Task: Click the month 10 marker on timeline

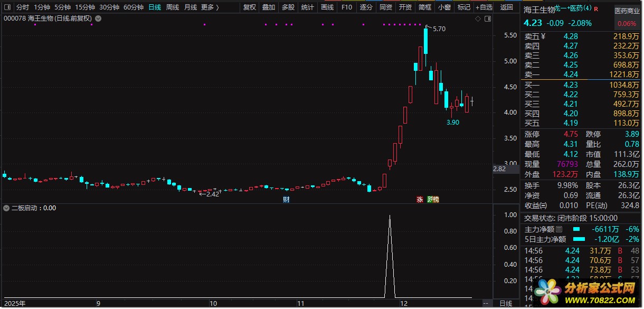Action: pyautogui.click(x=213, y=304)
